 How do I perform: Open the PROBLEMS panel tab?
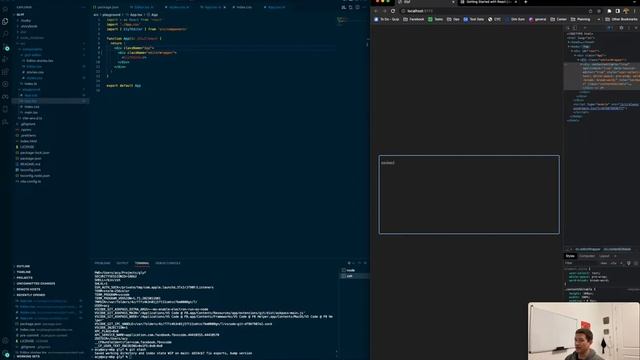[102, 263]
